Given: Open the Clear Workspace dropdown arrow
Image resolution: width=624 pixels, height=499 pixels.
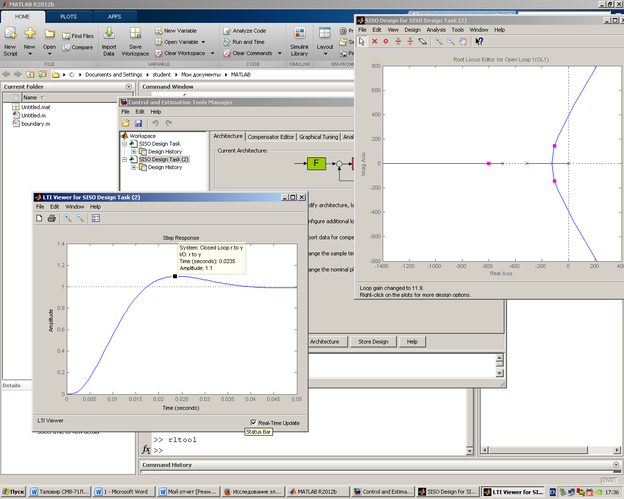Looking at the screenshot, I should 212,53.
